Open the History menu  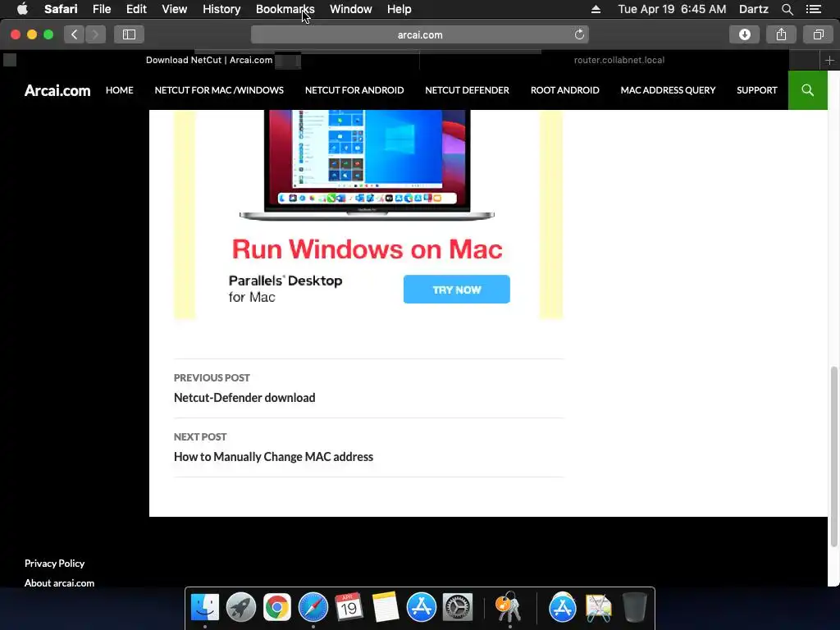(x=221, y=9)
